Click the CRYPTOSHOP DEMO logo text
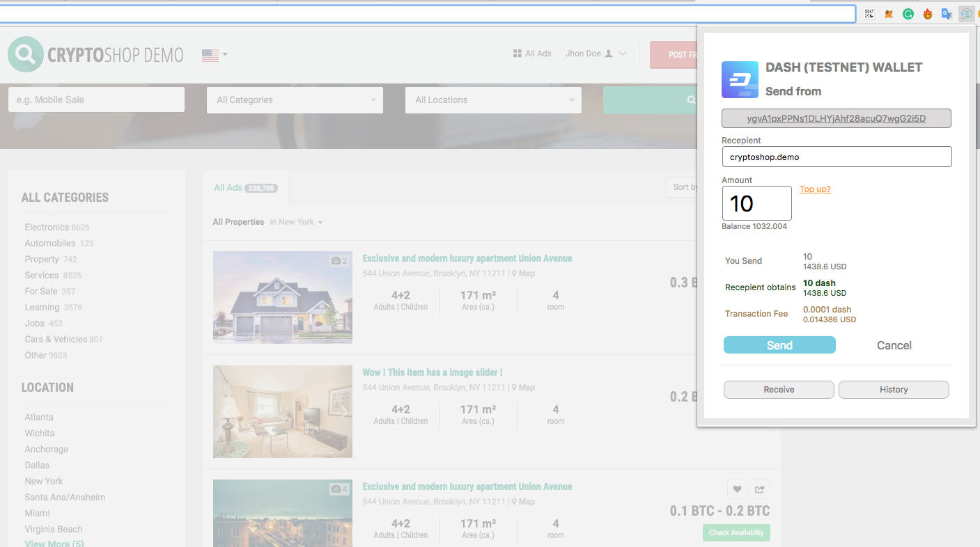 point(116,55)
